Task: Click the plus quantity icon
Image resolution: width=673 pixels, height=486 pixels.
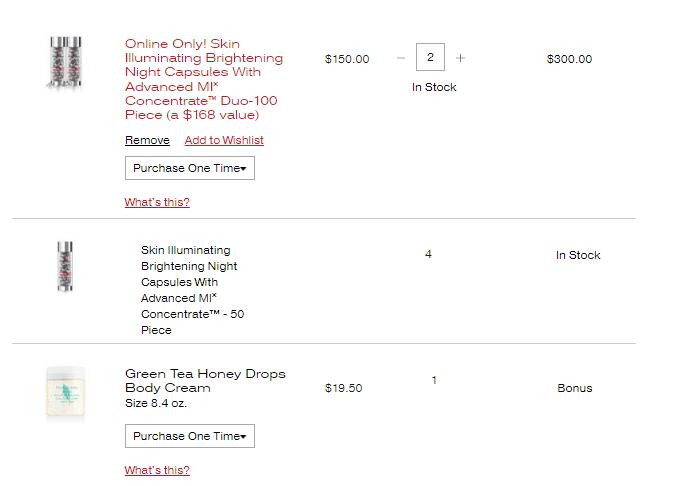Action: pyautogui.click(x=460, y=58)
